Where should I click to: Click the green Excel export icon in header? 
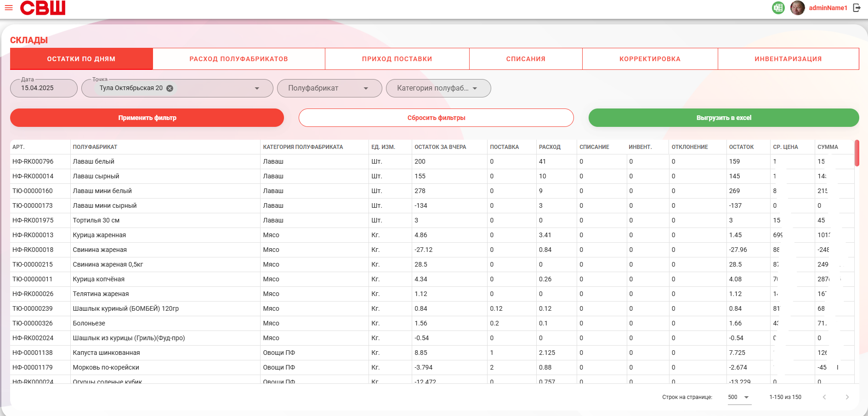(778, 8)
